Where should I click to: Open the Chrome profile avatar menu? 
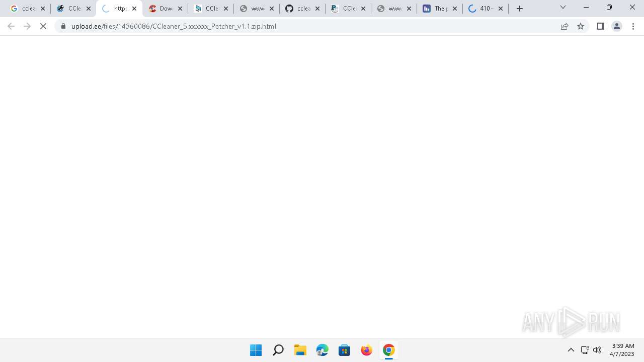click(x=617, y=26)
